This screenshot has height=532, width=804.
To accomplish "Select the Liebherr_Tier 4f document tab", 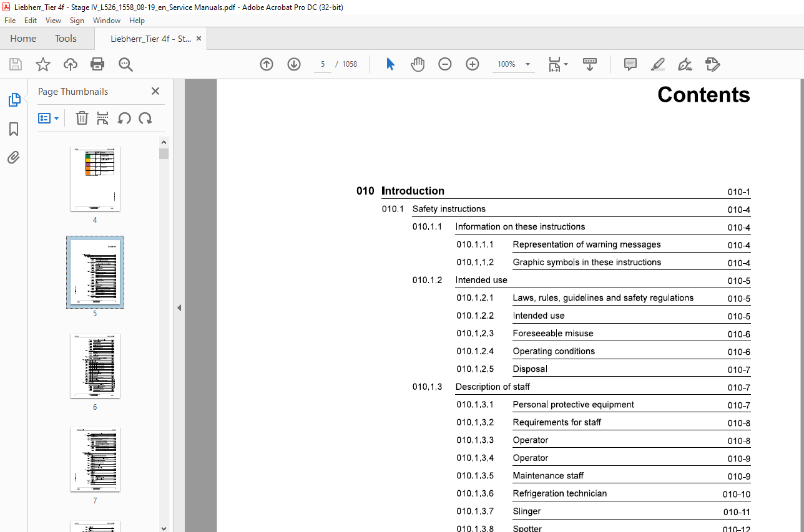I will [150, 39].
